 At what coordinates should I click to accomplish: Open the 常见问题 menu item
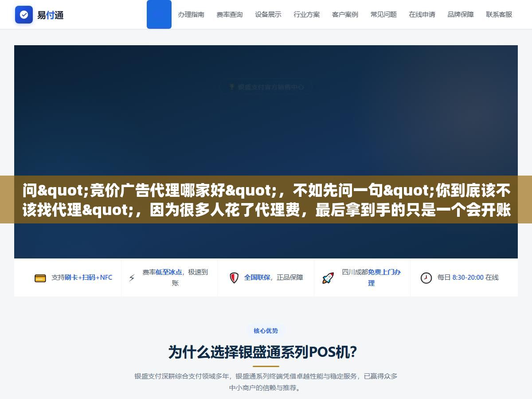383,15
